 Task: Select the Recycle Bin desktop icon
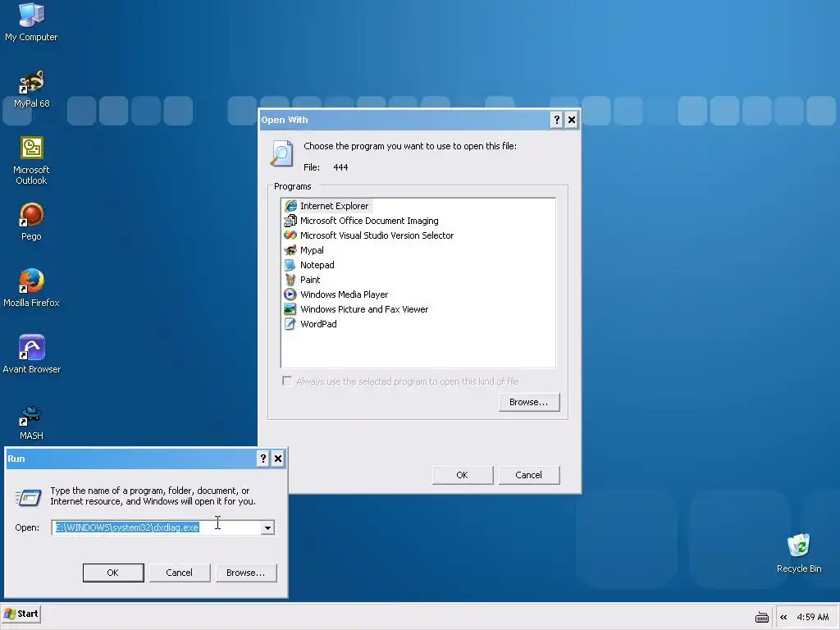[799, 553]
